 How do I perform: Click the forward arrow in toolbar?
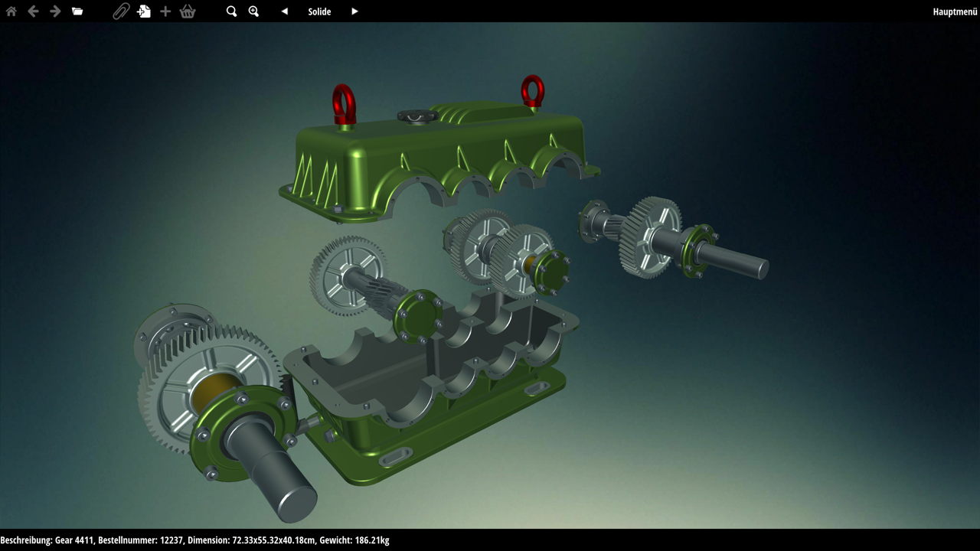[55, 11]
